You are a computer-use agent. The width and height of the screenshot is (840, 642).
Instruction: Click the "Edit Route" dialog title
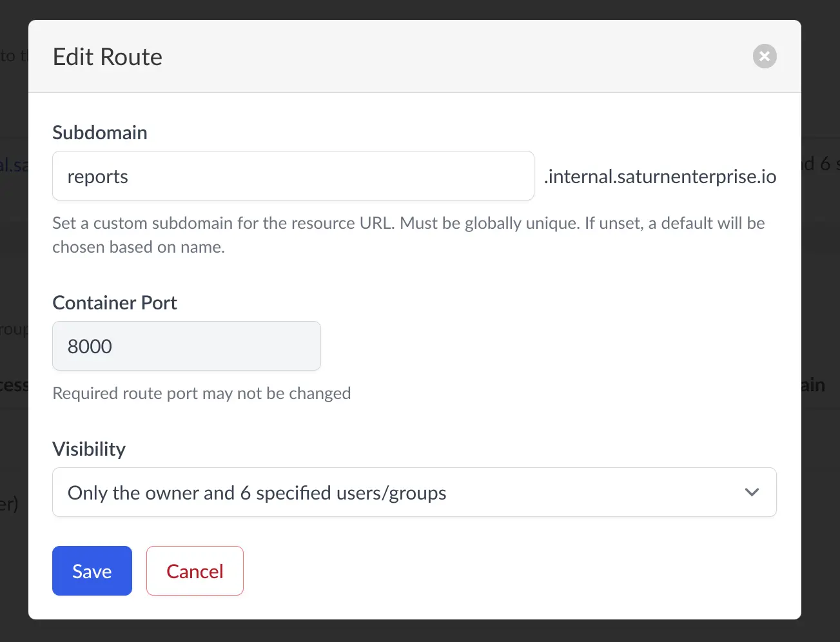pyautogui.click(x=108, y=57)
